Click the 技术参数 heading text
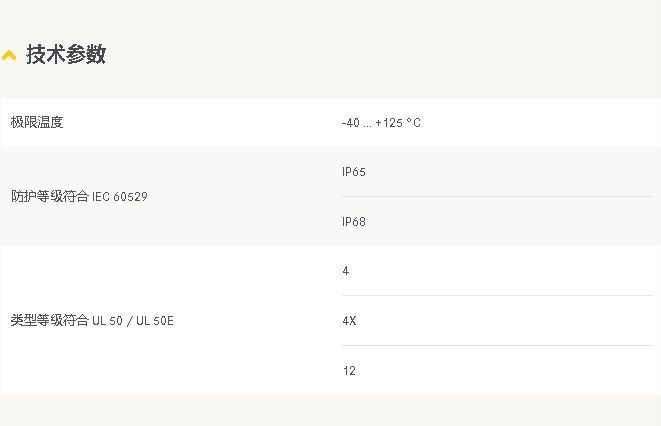The image size is (661, 426). tap(66, 55)
